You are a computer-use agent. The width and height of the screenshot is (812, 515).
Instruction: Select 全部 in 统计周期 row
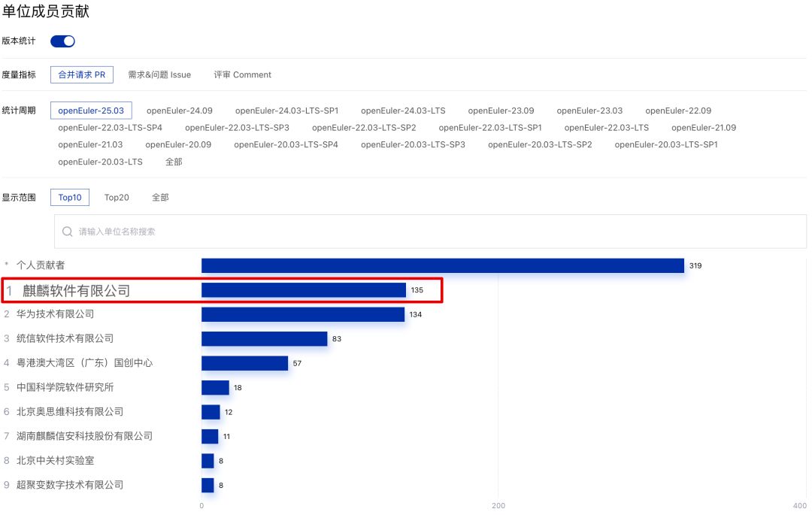point(174,162)
